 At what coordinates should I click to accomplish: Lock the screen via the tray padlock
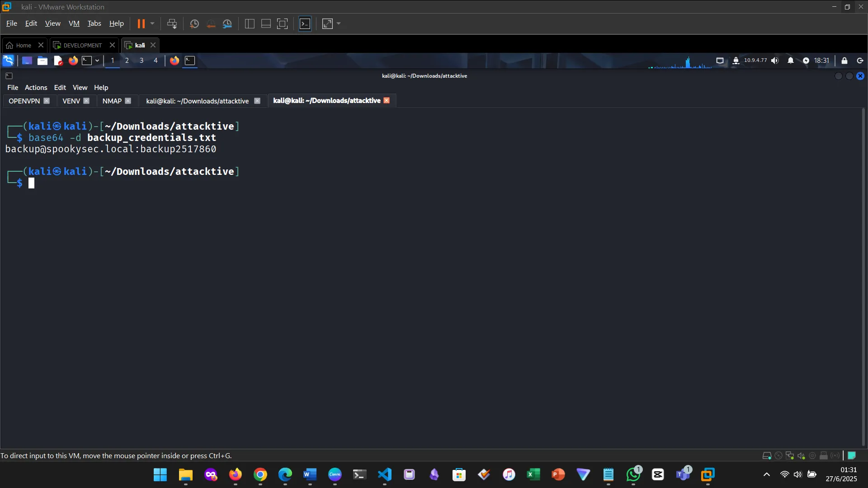[x=844, y=60]
